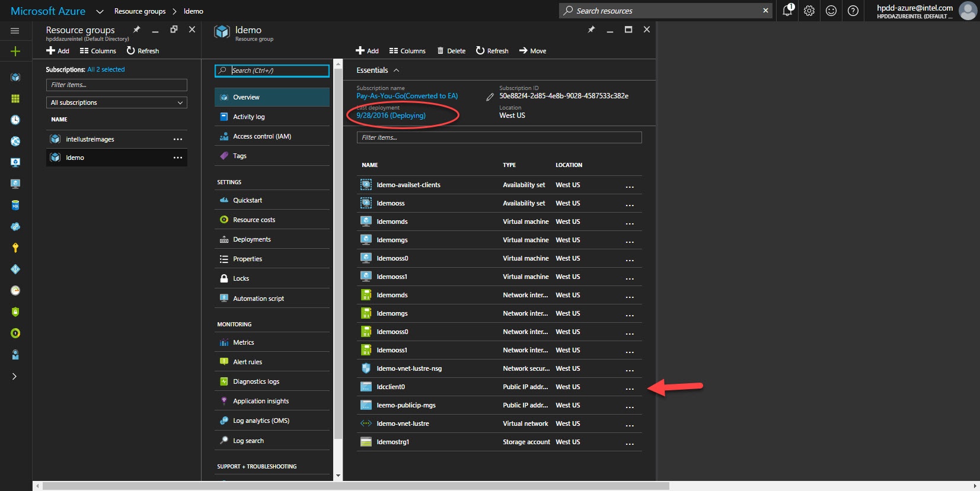Click the ldemo-vnet-lustre virtual network icon
The height and width of the screenshot is (491, 980).
366,423
